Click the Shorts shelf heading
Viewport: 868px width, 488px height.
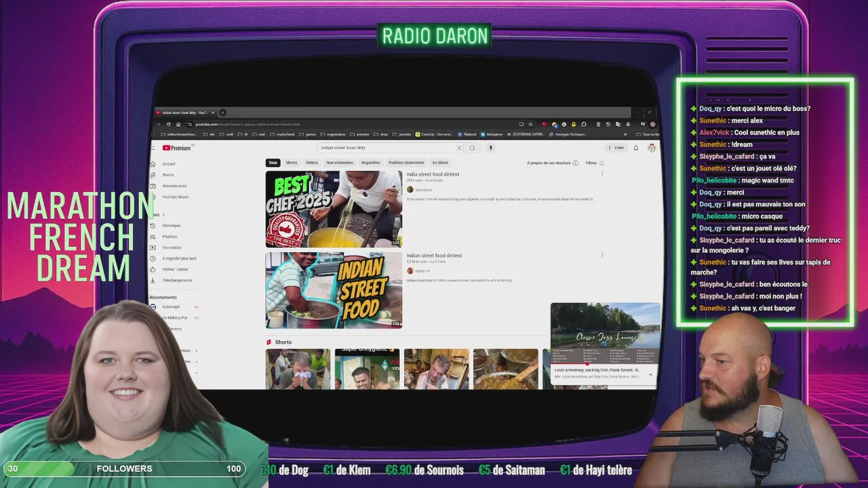[x=283, y=342]
